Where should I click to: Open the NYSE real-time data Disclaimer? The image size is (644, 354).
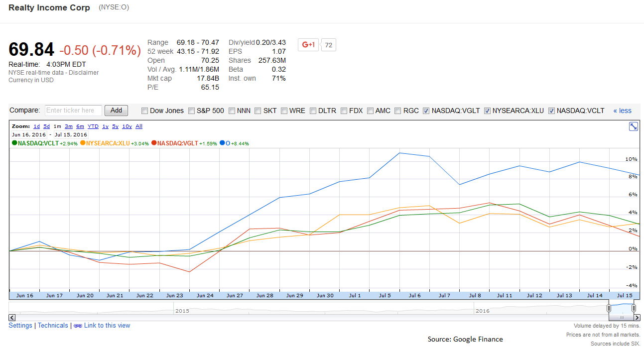point(83,71)
